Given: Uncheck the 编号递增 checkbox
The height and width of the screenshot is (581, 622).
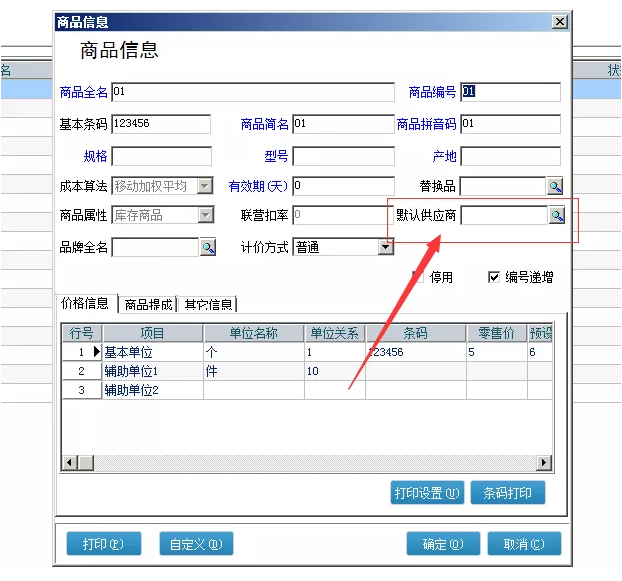Looking at the screenshot, I should click(x=493, y=276).
